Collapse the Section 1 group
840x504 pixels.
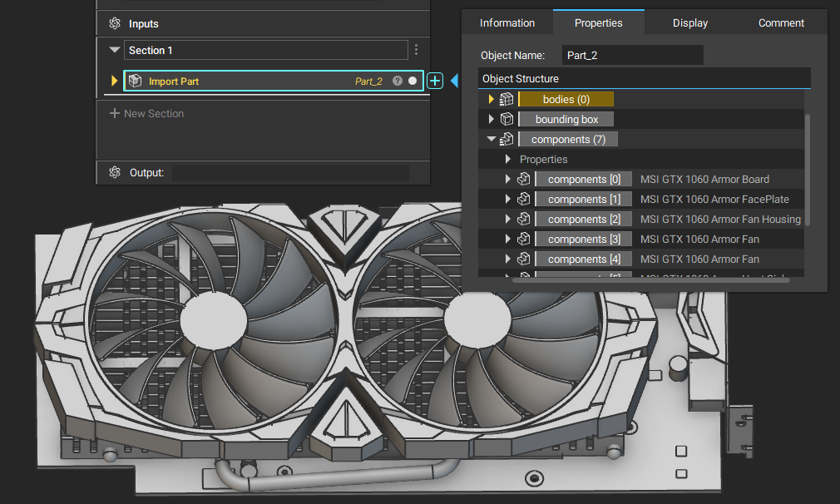point(113,49)
